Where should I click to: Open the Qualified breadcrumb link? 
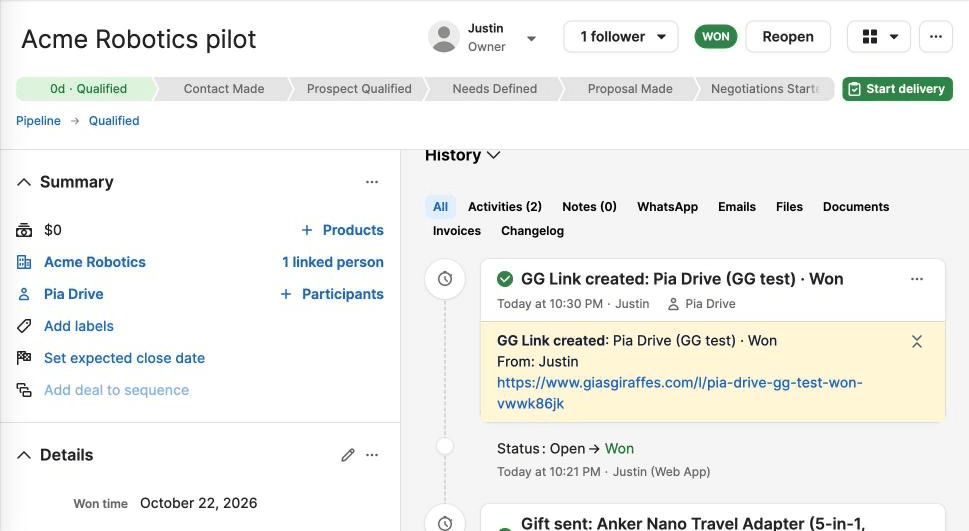pyautogui.click(x=114, y=121)
